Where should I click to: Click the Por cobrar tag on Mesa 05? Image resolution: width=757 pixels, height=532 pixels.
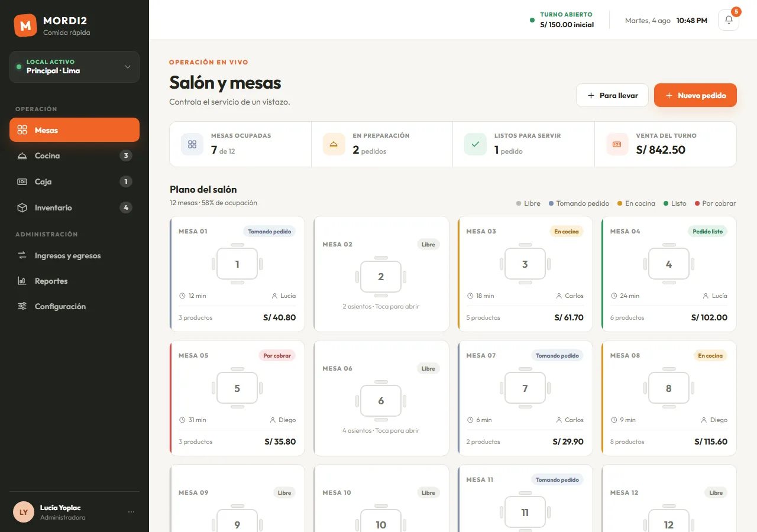coord(277,356)
